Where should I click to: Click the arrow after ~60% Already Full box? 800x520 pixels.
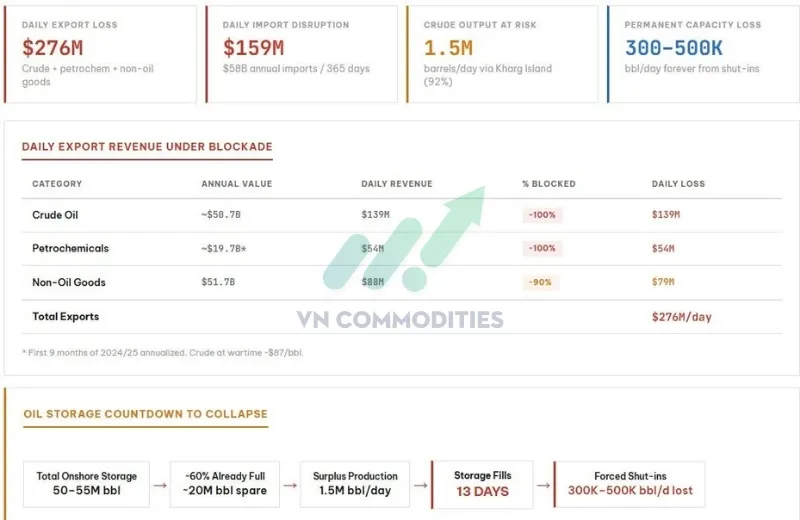click(288, 483)
